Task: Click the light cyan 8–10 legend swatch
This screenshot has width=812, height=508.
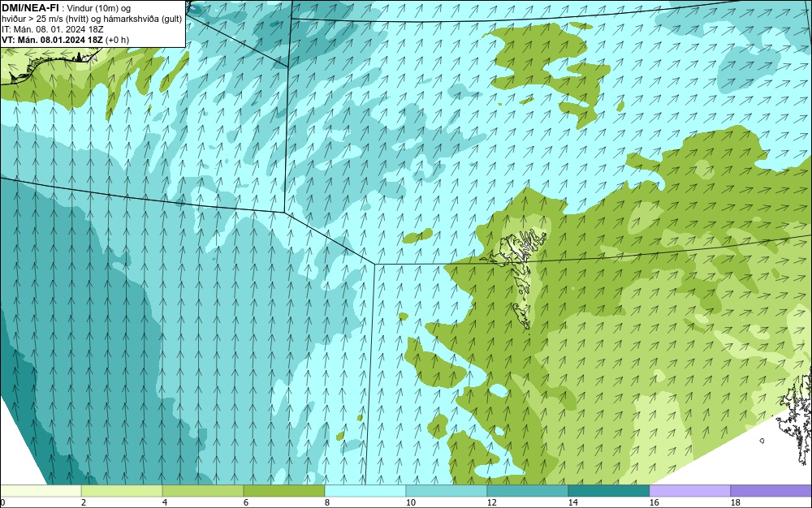Action: click(x=365, y=491)
